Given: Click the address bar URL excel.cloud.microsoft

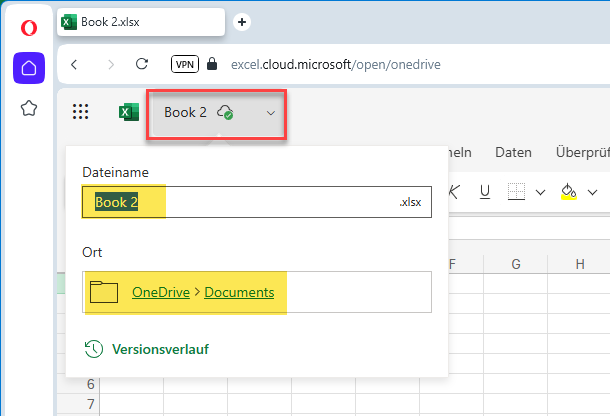Looking at the screenshot, I should (x=336, y=64).
